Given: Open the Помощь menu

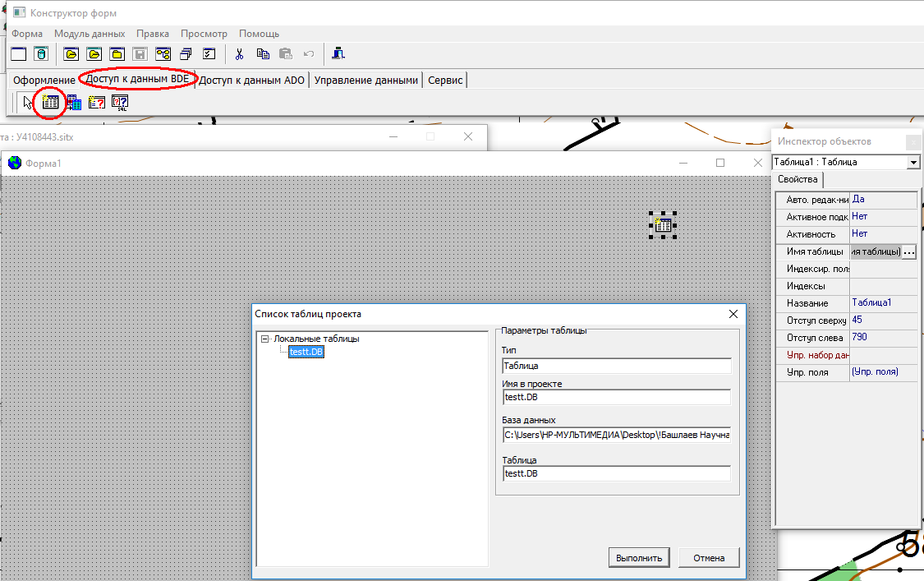Looking at the screenshot, I should tap(260, 34).
